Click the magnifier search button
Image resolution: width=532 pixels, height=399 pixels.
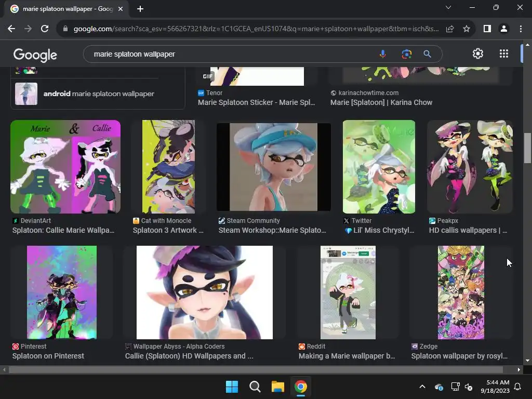click(x=427, y=54)
